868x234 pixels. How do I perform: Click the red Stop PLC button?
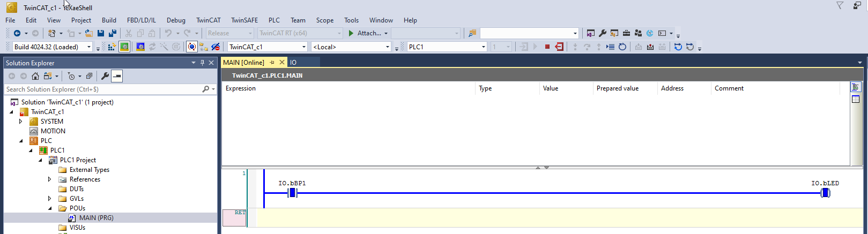[x=547, y=47]
